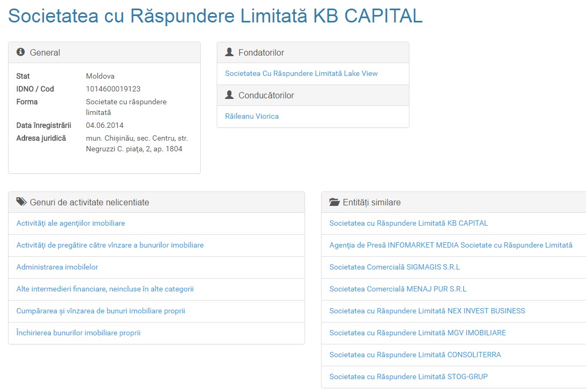Click the folder icon beside Entități similare
Image resolution: width=586 pixels, height=392 pixels.
tap(334, 202)
